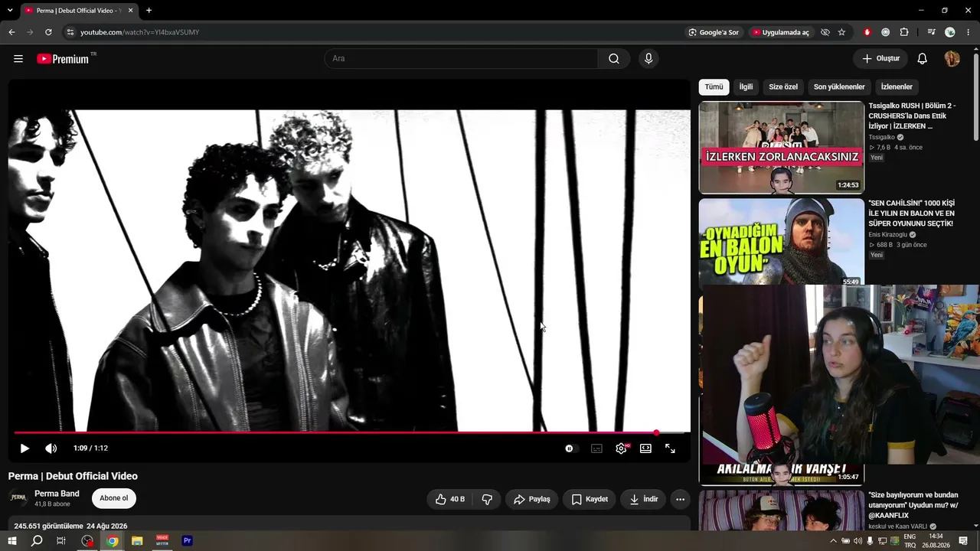The image size is (980, 551).
Task: Open more actions for the video
Action: pyautogui.click(x=680, y=499)
